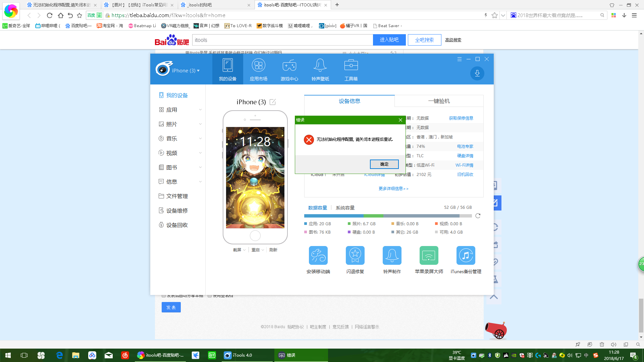Click the Baidu Tieba search input field
The width and height of the screenshot is (644, 362).
tap(282, 40)
